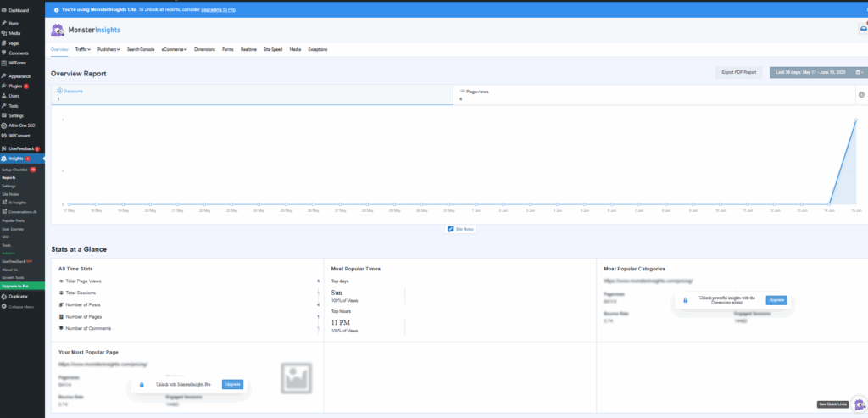Expand the eCommerce report dropdown
The width and height of the screenshot is (868, 418).
tap(175, 49)
